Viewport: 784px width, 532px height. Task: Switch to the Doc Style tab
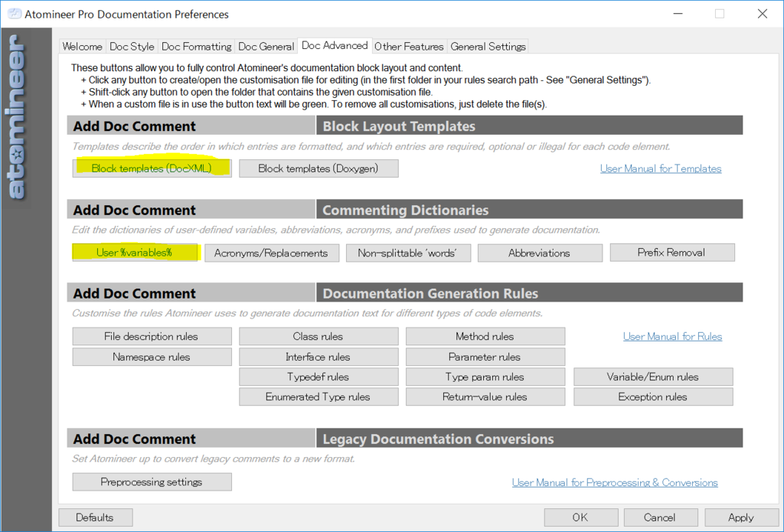(x=132, y=47)
